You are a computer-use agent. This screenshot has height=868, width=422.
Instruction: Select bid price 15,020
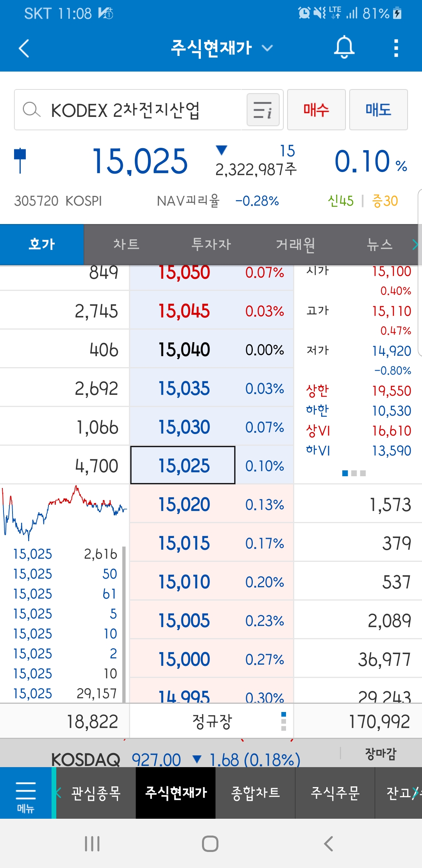(184, 504)
